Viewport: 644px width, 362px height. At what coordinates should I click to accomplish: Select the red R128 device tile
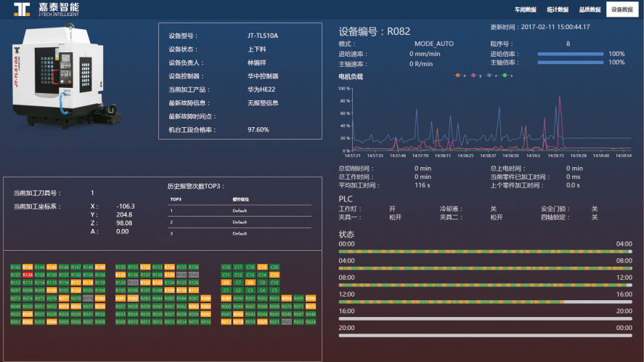point(28,275)
